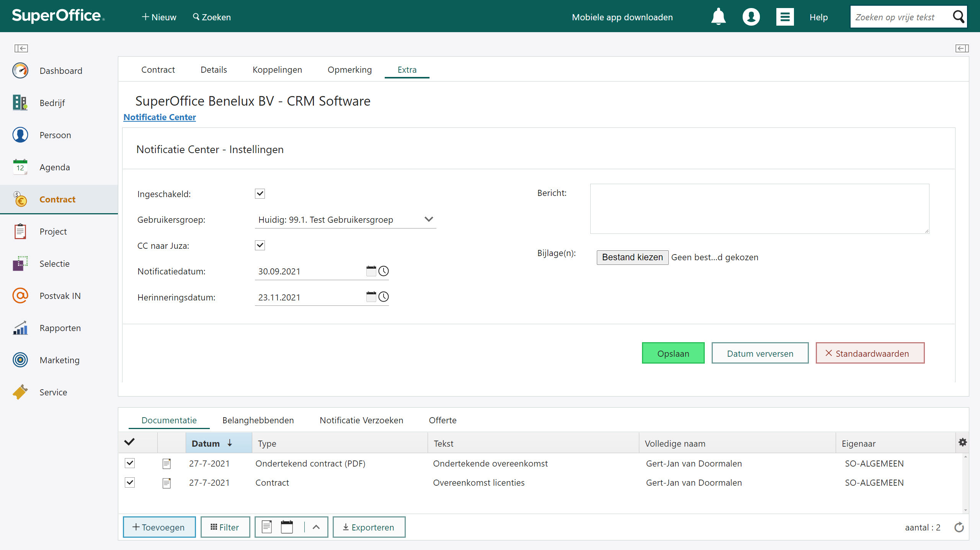The height and width of the screenshot is (550, 980).
Task: Open the Notificatie Center link
Action: coord(160,117)
